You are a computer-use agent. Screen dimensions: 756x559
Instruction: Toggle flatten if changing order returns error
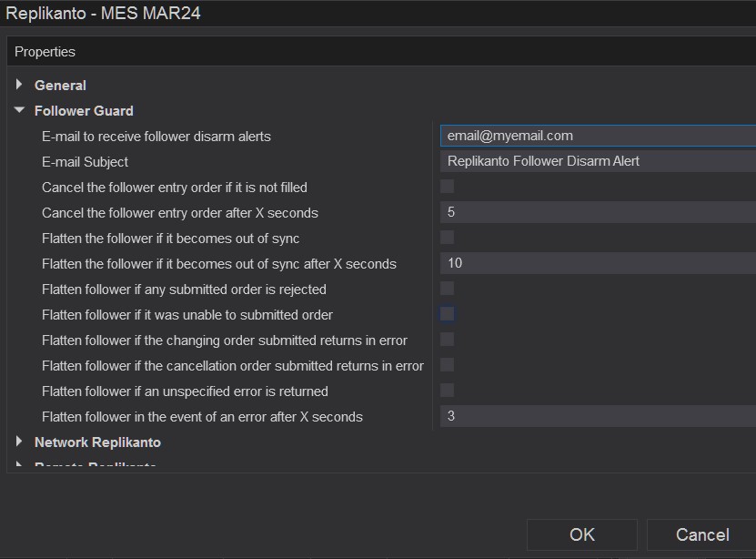[447, 340]
